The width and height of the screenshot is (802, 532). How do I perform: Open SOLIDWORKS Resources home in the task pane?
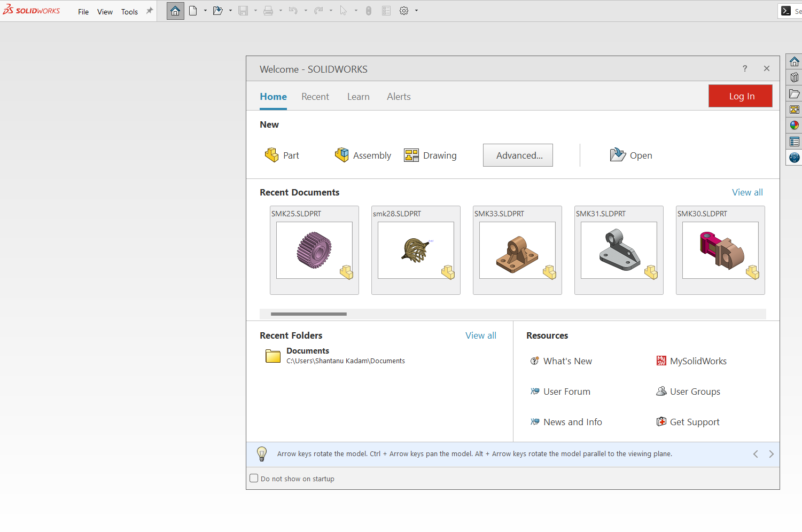click(795, 61)
